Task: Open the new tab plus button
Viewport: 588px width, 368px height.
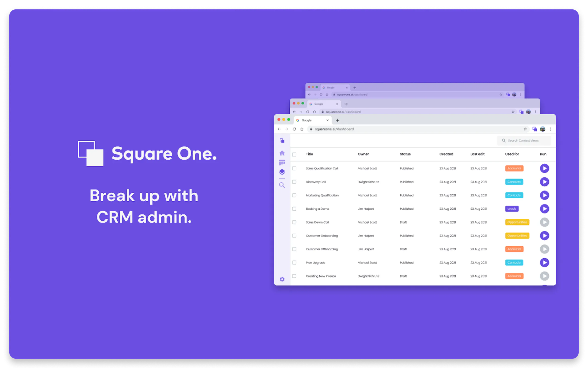Action: [337, 120]
